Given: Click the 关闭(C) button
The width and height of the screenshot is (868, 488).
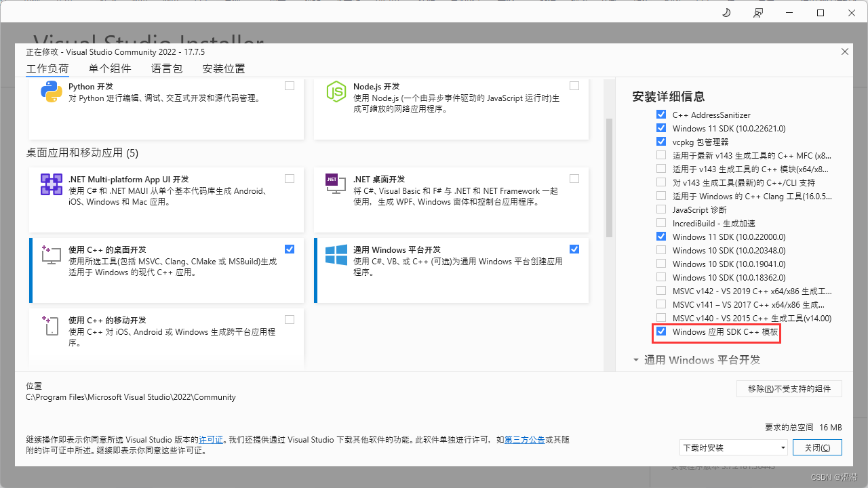Looking at the screenshot, I should point(817,447).
